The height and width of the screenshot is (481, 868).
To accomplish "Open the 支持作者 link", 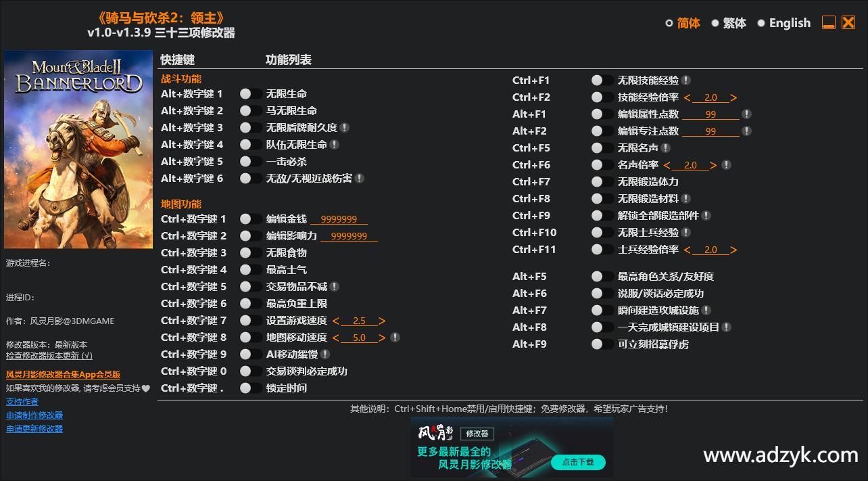I will tap(22, 401).
